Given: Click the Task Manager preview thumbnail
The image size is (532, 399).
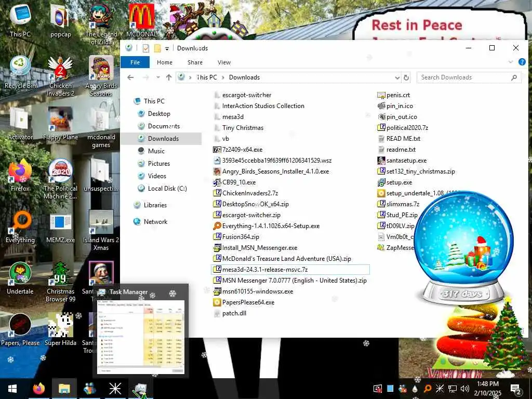Looking at the screenshot, I should click(x=141, y=337).
